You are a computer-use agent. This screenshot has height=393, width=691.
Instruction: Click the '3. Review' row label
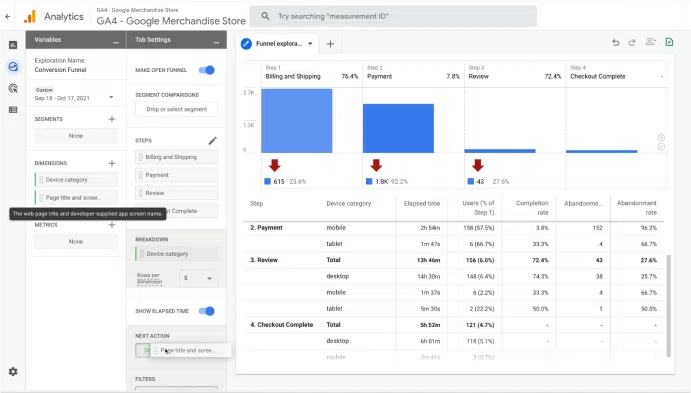pyautogui.click(x=264, y=260)
